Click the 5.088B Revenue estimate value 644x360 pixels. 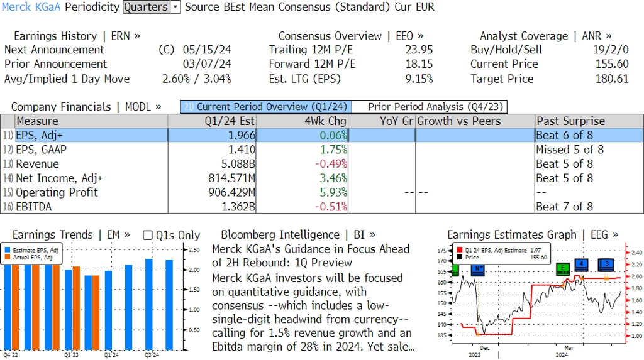point(238,164)
